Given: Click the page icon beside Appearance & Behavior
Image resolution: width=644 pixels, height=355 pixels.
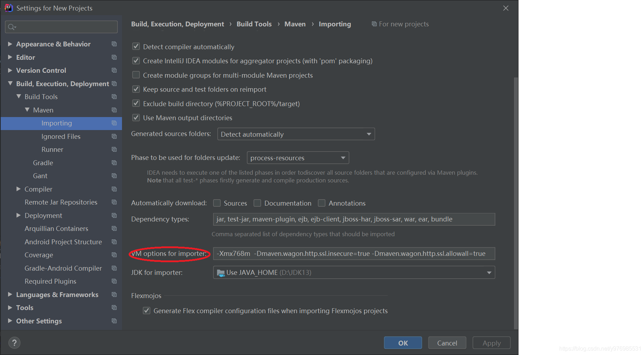Looking at the screenshot, I should click(x=114, y=44).
